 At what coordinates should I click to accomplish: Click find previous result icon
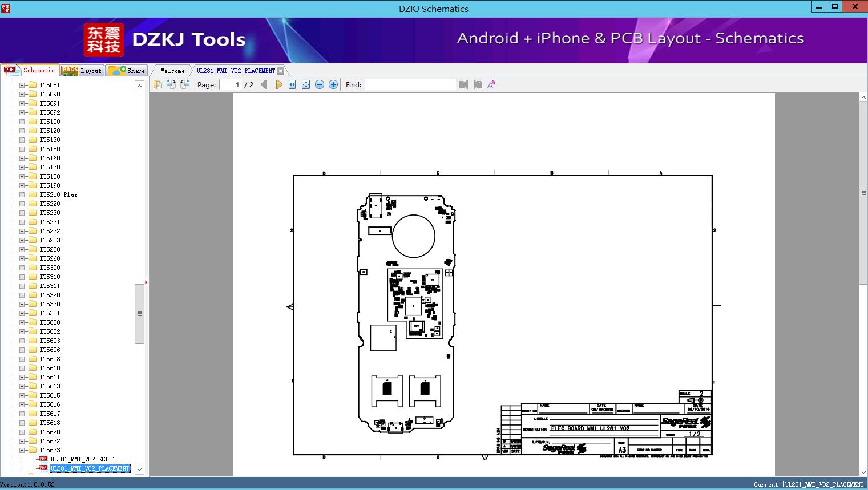pyautogui.click(x=463, y=84)
